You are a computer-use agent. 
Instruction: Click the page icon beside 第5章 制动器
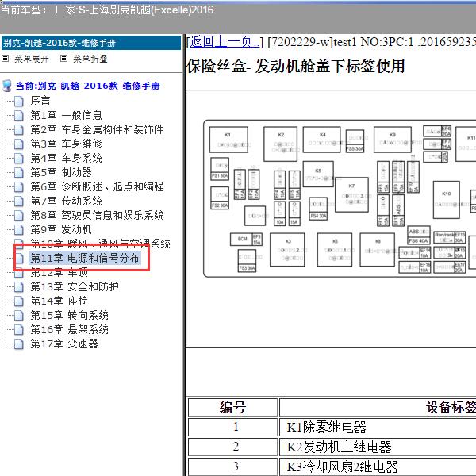point(19,173)
